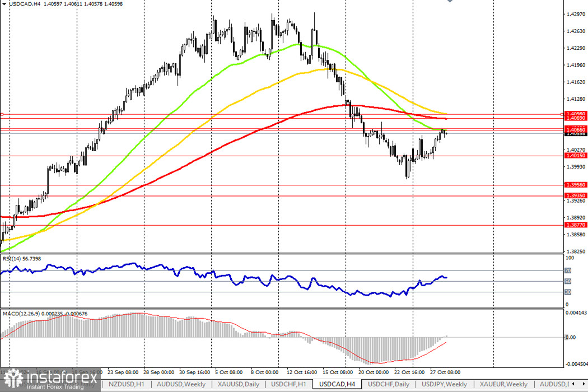Switch to the XAUEUR,Weekly chart tab
The width and height of the screenshot is (588, 392).
tap(503, 384)
